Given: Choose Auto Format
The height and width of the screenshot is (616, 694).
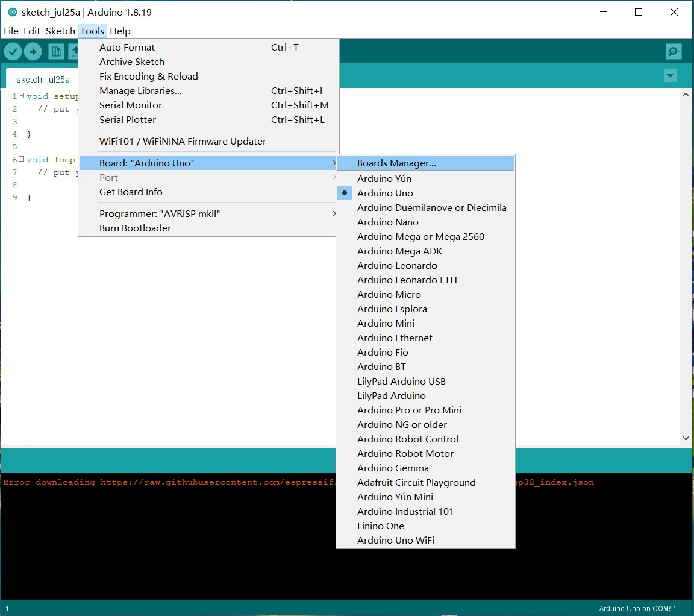Looking at the screenshot, I should pos(209,48).
